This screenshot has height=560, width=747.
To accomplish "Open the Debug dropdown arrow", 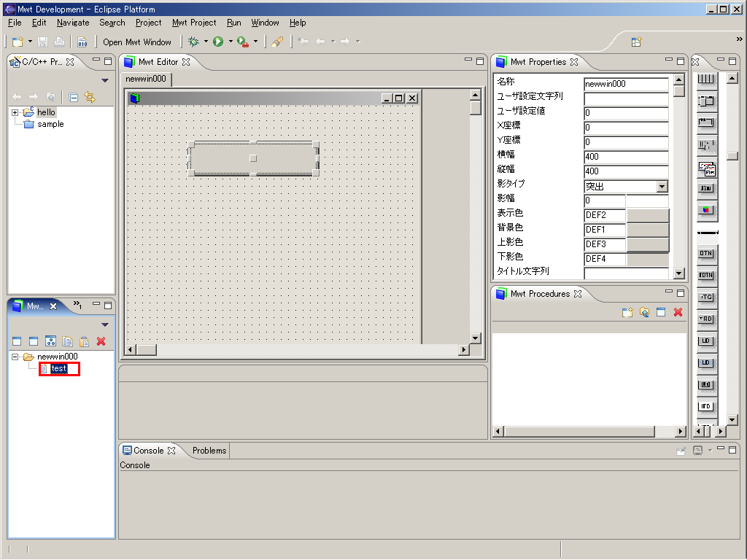I will click(x=206, y=42).
